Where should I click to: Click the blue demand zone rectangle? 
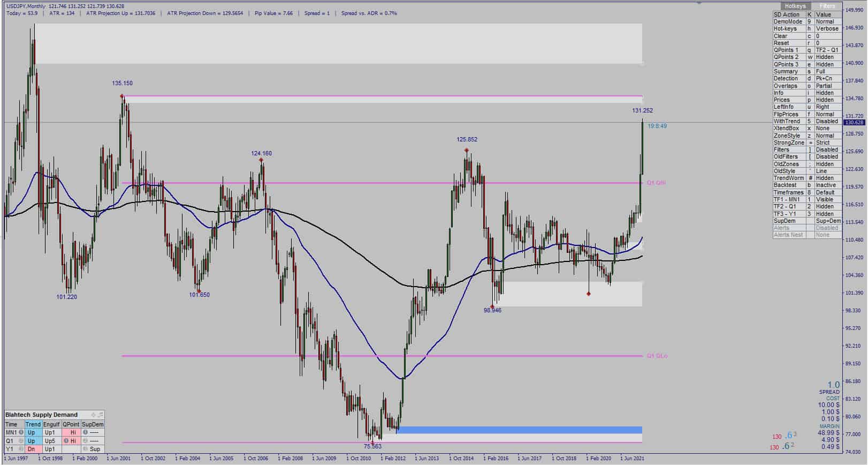[519, 430]
